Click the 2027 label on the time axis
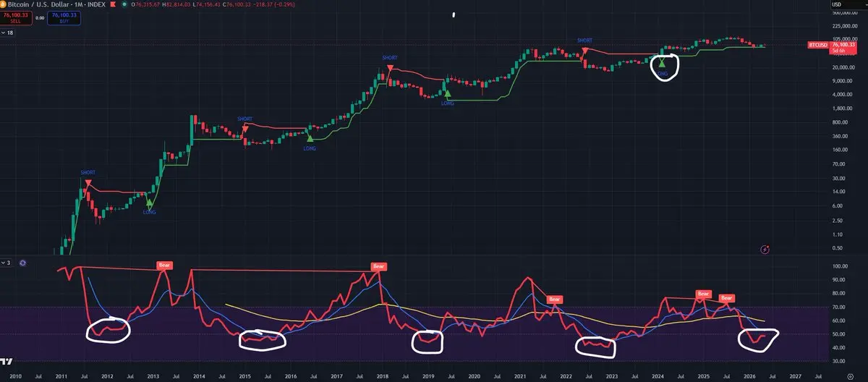This screenshot has height=382, width=868. coord(795,376)
